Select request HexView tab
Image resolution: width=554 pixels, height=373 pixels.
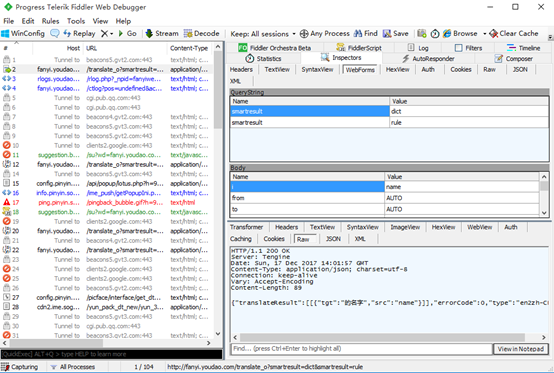(397, 70)
